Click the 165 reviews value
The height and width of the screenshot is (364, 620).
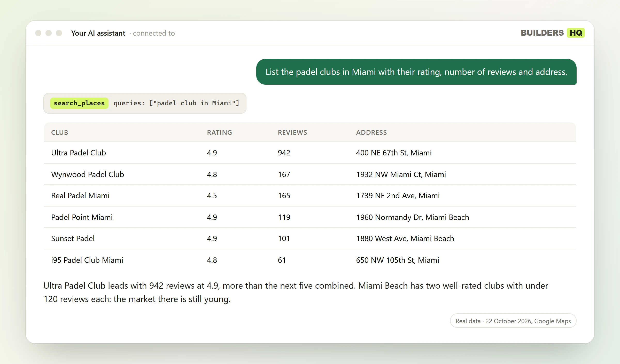click(284, 196)
